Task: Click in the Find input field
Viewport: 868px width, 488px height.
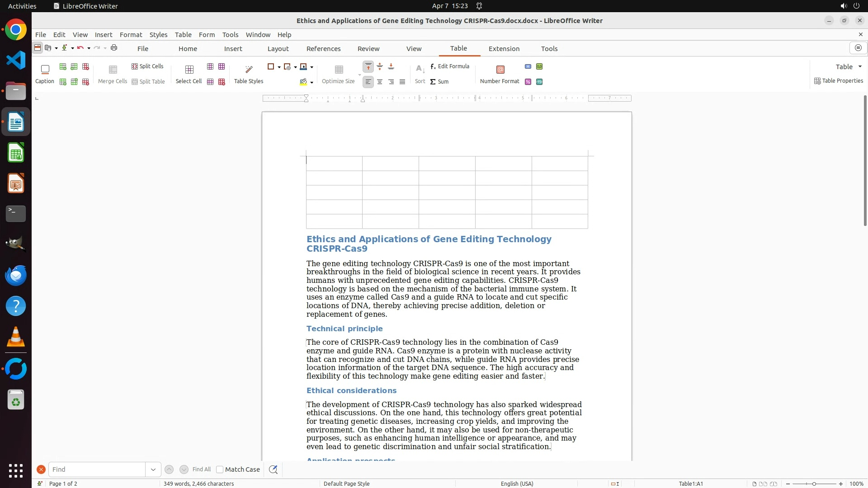Action: pos(97,469)
